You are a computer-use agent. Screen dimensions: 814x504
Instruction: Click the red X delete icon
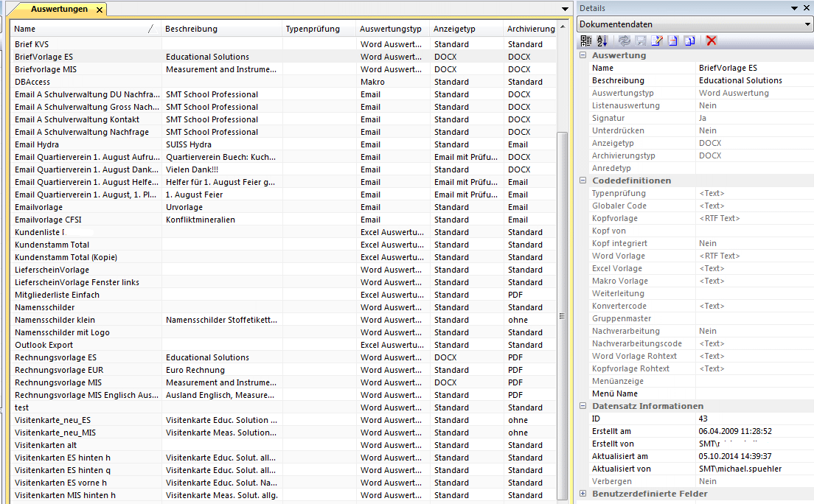[x=712, y=41]
